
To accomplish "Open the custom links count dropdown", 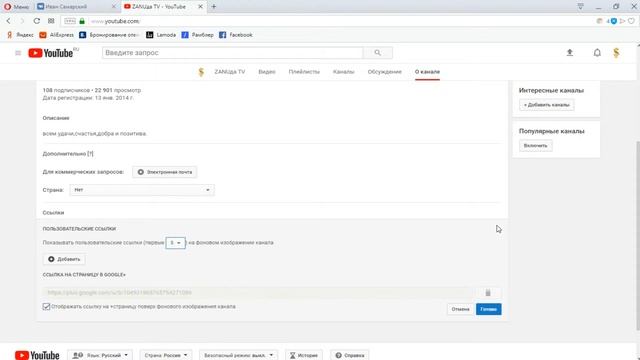I will [x=176, y=242].
